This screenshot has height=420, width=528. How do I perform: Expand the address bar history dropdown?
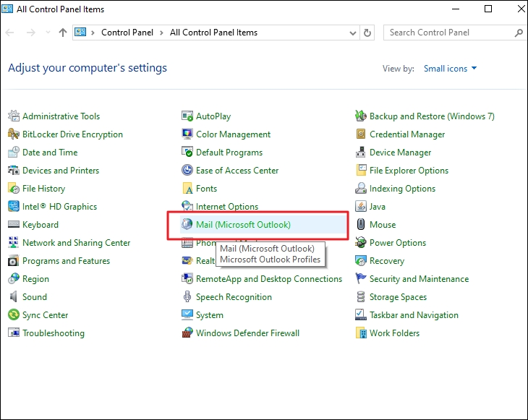(352, 33)
